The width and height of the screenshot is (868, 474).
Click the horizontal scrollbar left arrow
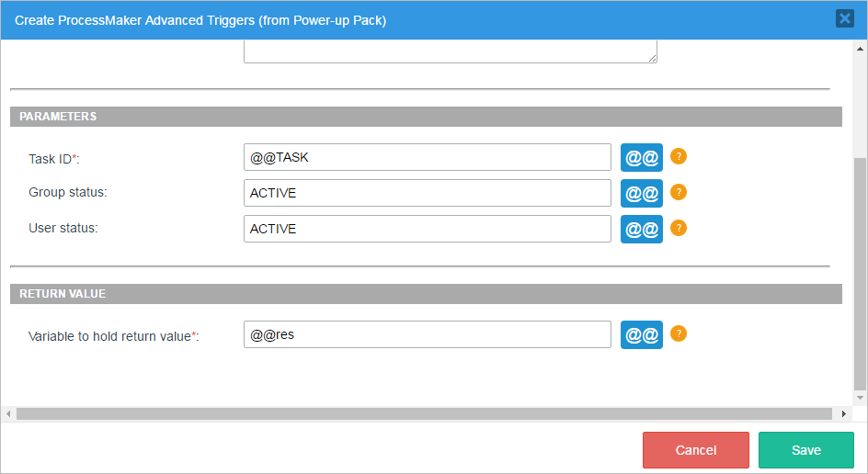[8, 414]
